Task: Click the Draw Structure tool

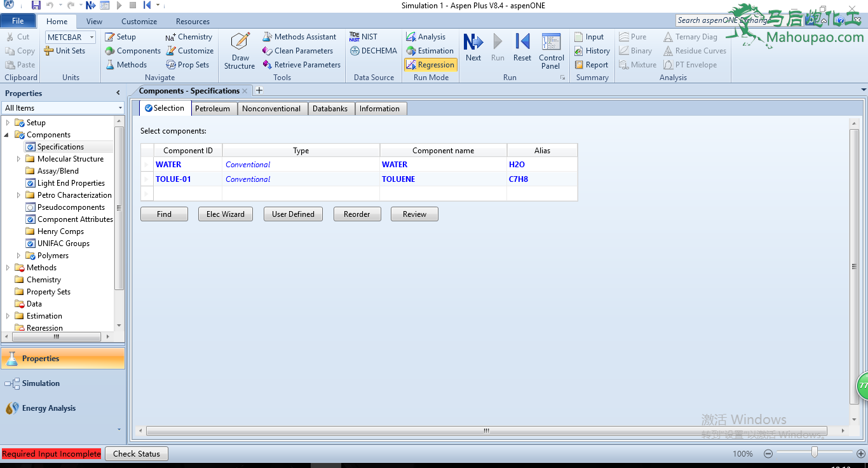Action: tap(240, 51)
